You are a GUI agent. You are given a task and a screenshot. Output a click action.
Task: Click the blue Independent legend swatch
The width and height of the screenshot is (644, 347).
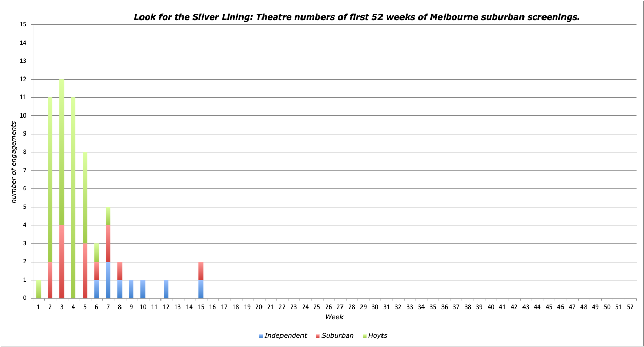261,336
